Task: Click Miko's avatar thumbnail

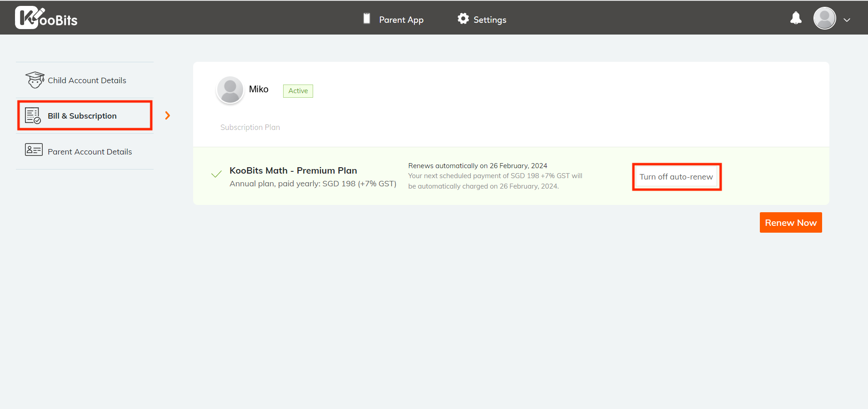Action: (x=230, y=90)
